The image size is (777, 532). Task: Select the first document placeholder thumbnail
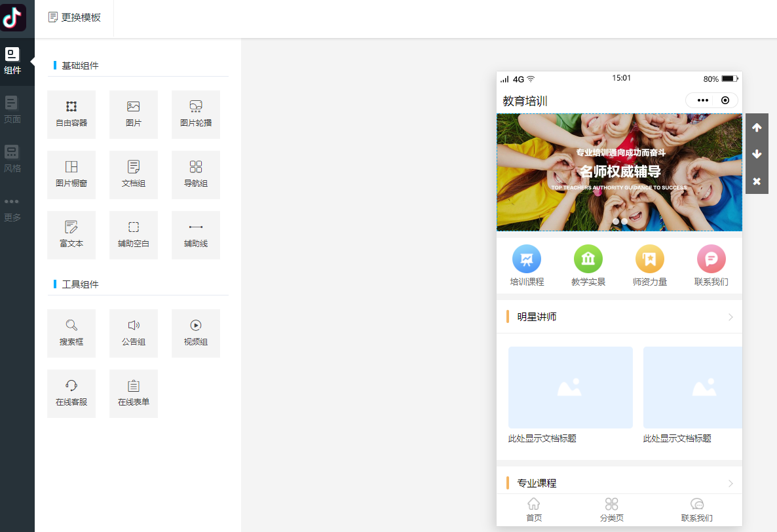click(571, 387)
